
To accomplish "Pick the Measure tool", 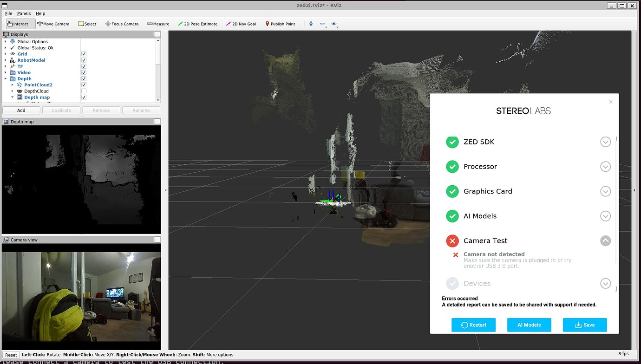I will (158, 24).
